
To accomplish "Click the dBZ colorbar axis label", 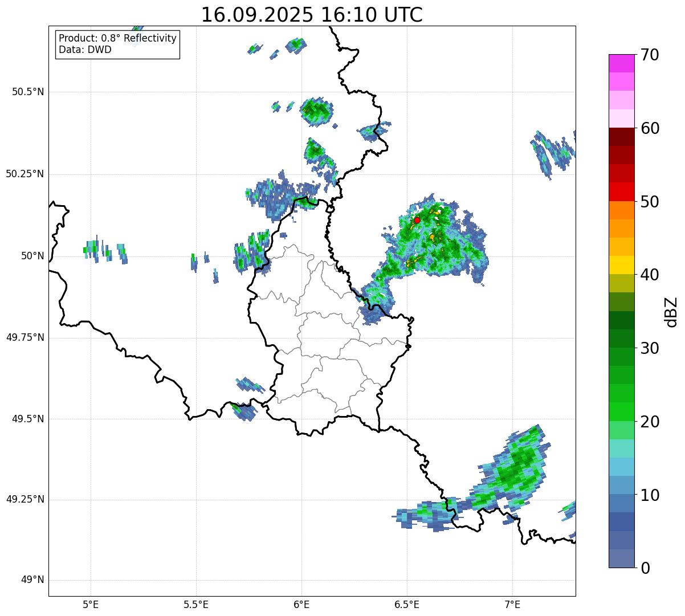I will 671,312.
